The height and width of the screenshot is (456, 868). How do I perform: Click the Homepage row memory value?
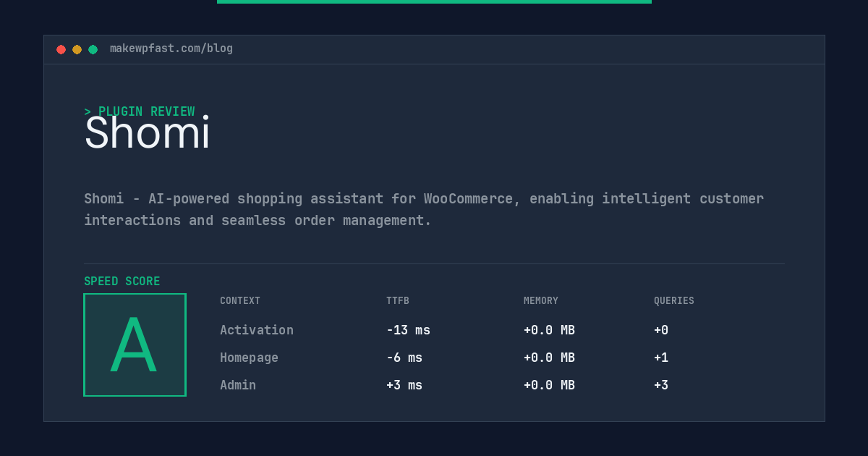(x=549, y=358)
